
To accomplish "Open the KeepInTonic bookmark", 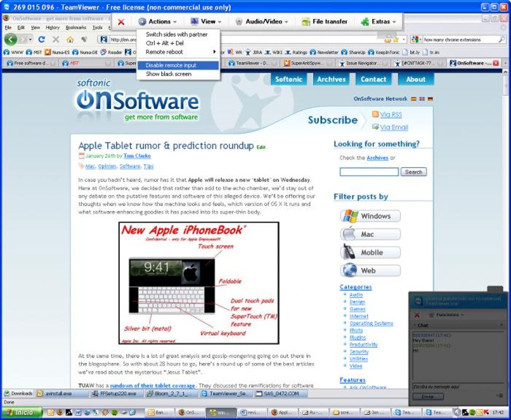I will coord(384,52).
